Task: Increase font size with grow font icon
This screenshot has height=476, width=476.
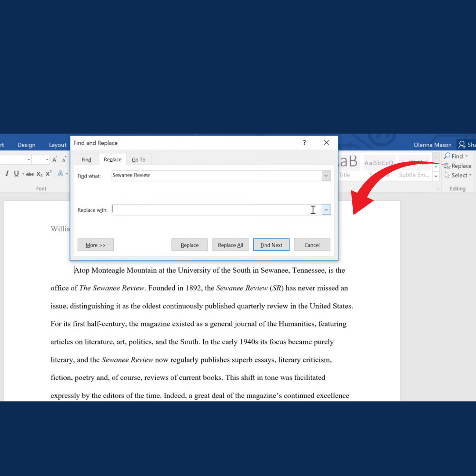Action: coord(55,159)
